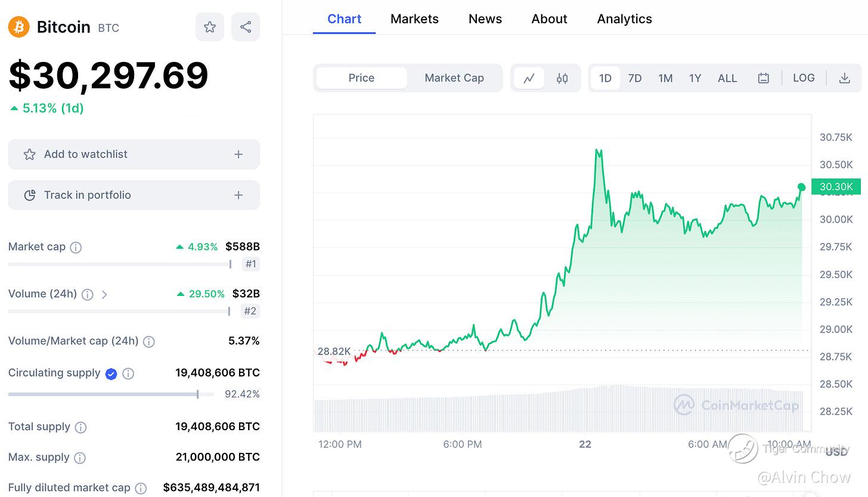
Task: Toggle LOG scale on the chart
Action: [804, 78]
